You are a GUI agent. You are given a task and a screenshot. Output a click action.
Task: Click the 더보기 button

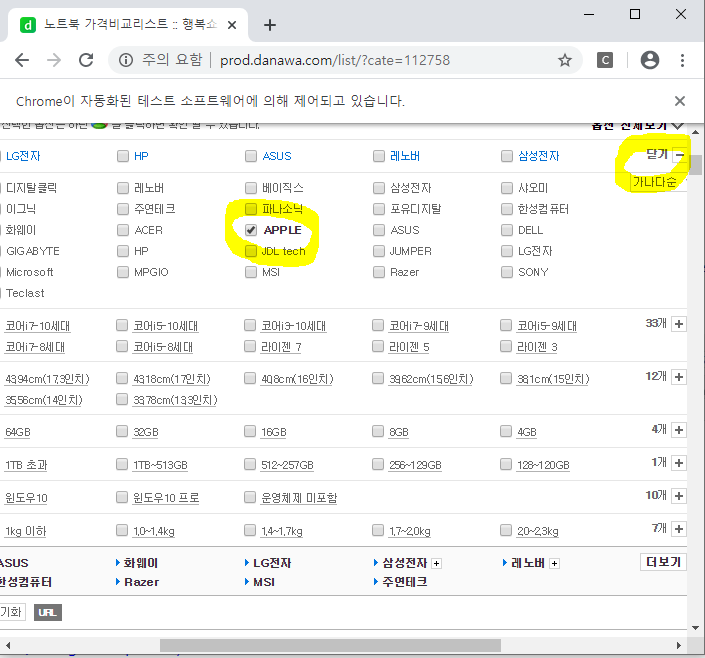click(x=663, y=562)
